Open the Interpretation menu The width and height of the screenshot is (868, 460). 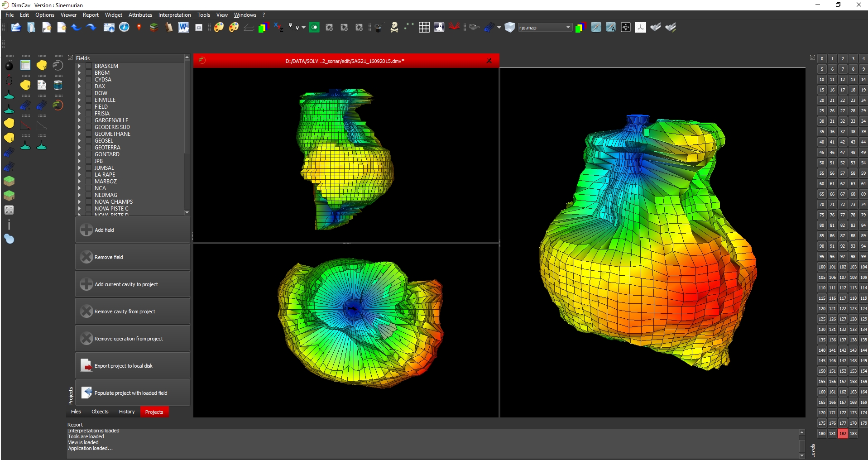point(174,15)
